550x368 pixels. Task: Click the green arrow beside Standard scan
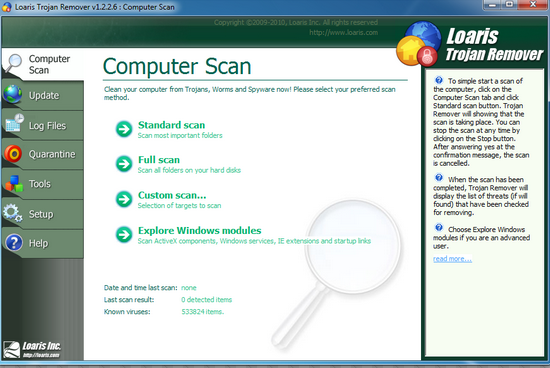coord(124,129)
